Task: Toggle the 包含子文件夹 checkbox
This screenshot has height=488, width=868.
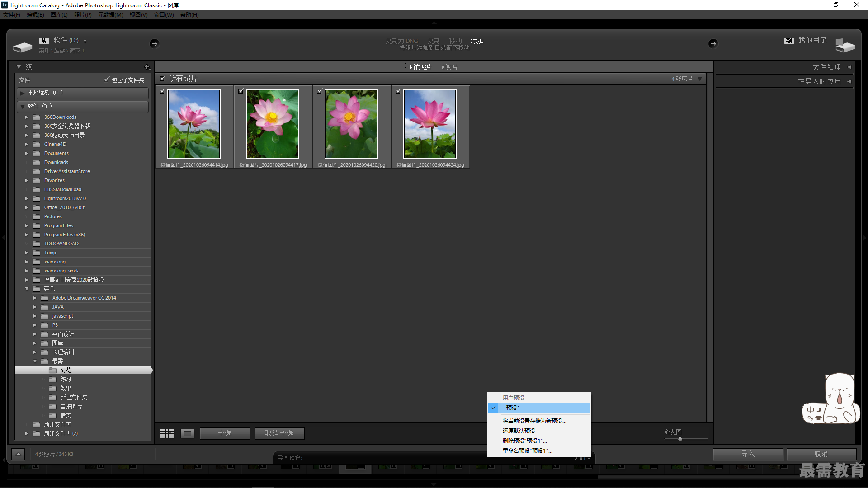Action: 107,80
